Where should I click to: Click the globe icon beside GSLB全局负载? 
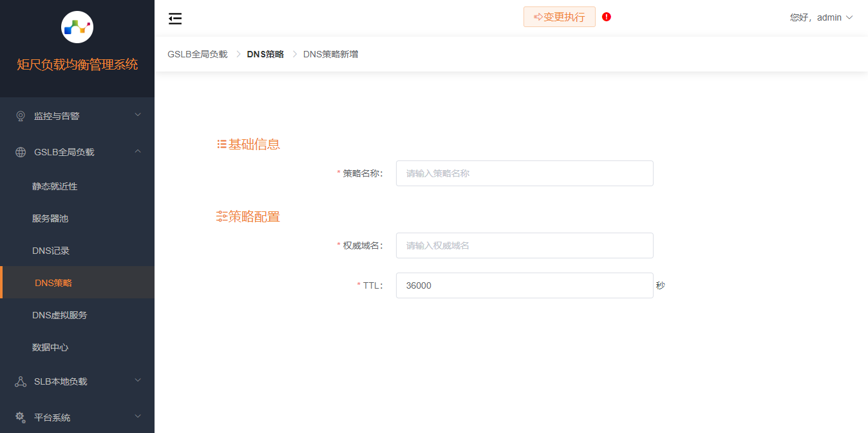20,151
